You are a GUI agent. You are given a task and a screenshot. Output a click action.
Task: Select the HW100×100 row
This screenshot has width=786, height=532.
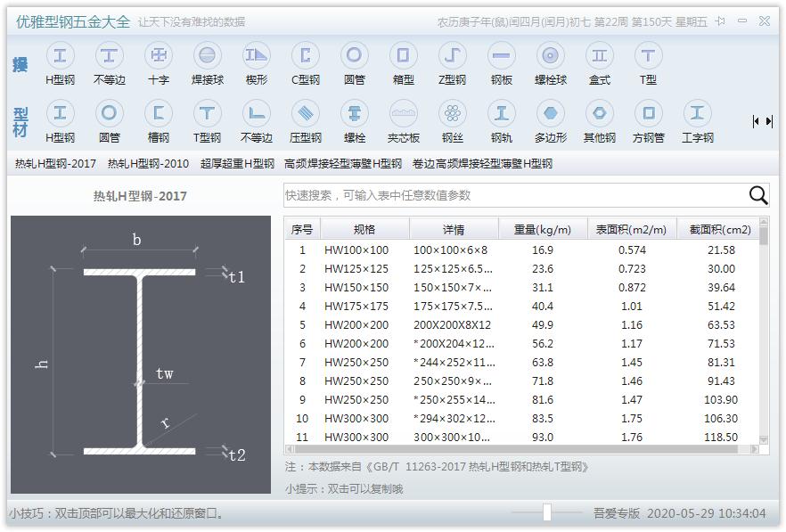click(522, 250)
